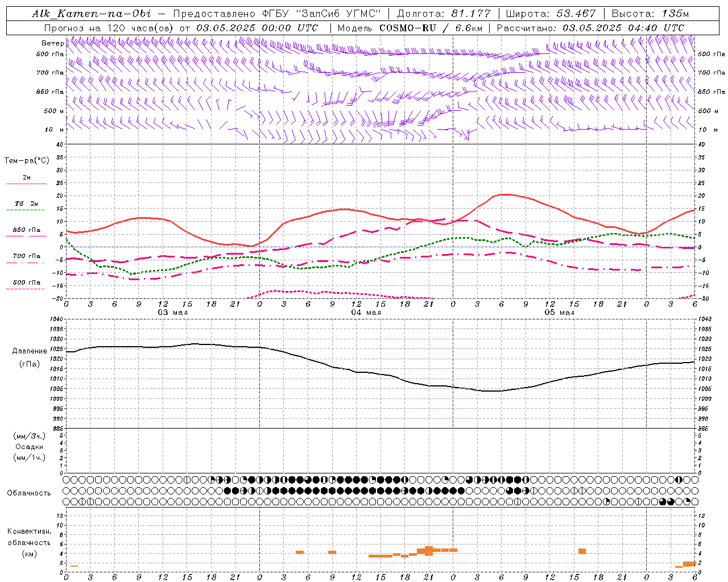Screen dimensions: 728x582
Task: Click right-side '500 гПа' wind level label
Action: (712, 55)
